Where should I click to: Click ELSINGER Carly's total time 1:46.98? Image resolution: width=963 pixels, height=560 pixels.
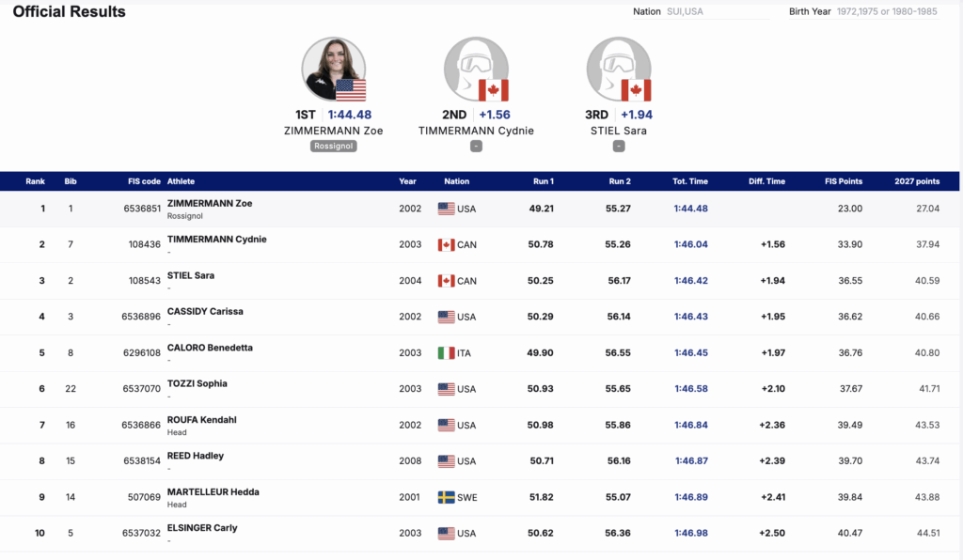tap(691, 534)
